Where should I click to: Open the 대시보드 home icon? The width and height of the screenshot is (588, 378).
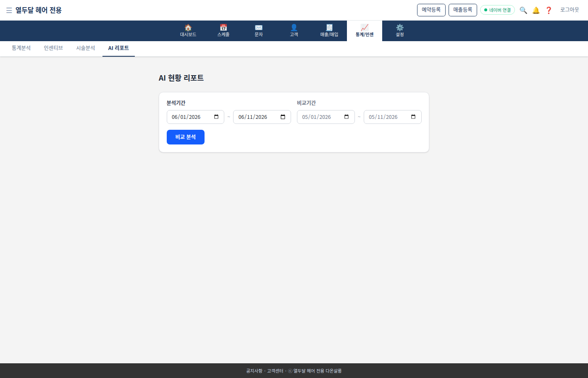click(x=188, y=27)
